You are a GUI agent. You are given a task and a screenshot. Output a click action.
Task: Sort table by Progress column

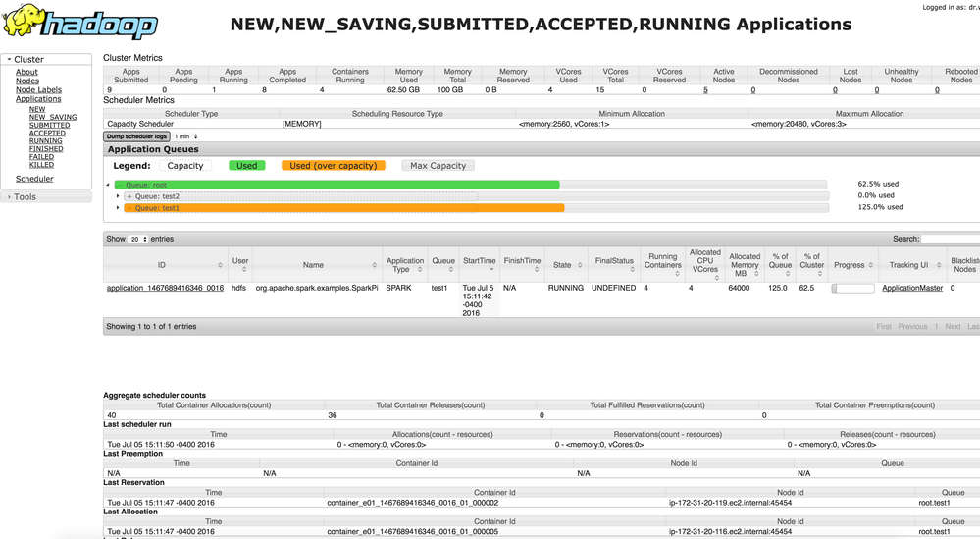coord(853,265)
